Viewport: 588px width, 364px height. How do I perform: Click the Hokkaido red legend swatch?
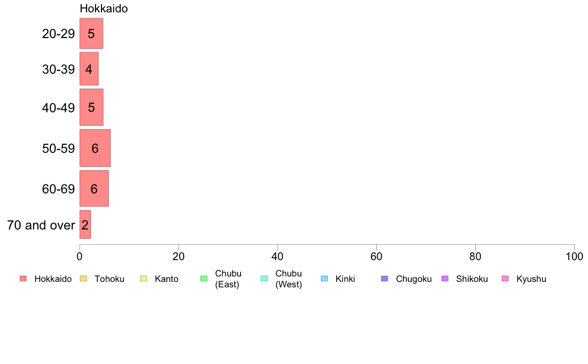point(23,278)
